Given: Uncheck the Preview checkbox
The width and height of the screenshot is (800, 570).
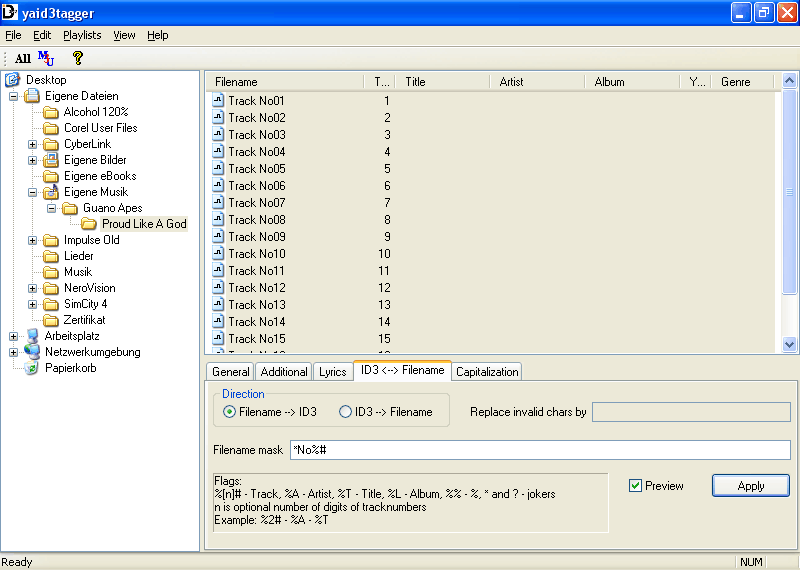Looking at the screenshot, I should click(635, 486).
